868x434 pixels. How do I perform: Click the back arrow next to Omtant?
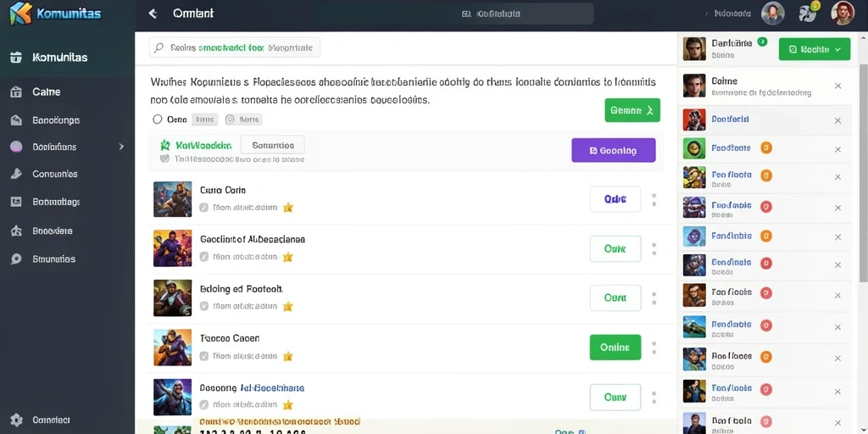pyautogui.click(x=153, y=14)
